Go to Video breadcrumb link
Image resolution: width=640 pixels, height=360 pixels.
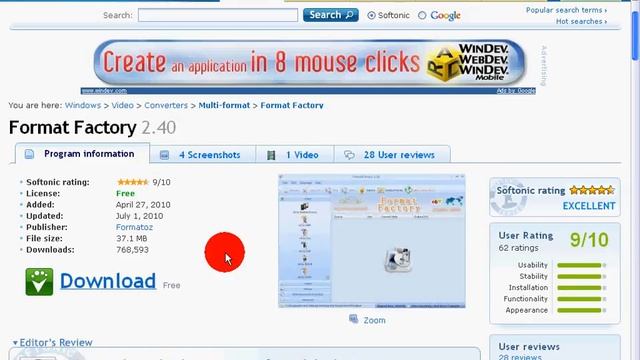[x=122, y=105]
